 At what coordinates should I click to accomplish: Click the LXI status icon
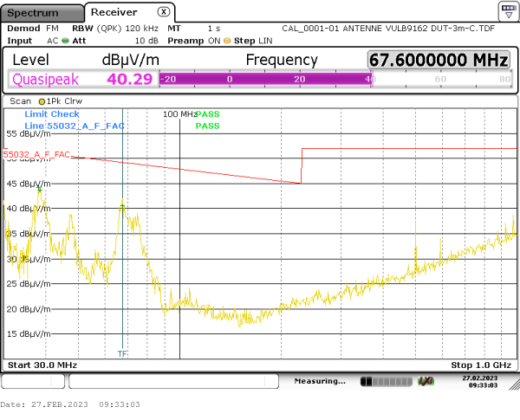426,381
